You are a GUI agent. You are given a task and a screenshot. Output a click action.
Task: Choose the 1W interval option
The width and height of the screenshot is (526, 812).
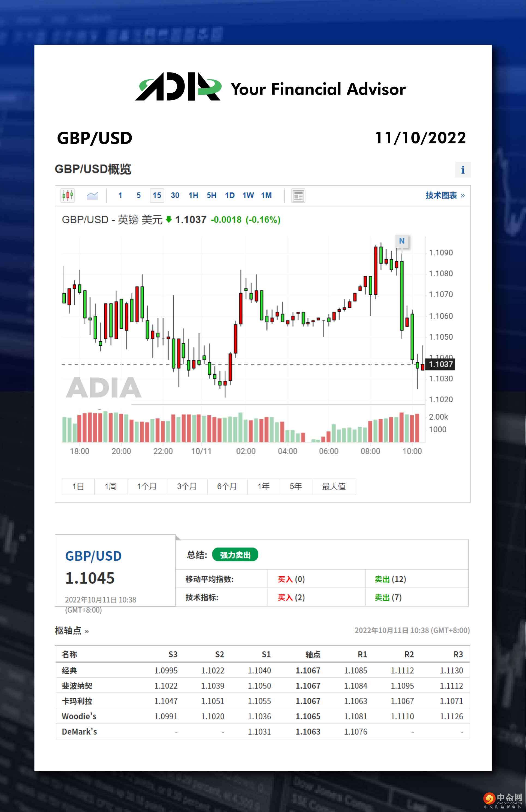click(248, 196)
